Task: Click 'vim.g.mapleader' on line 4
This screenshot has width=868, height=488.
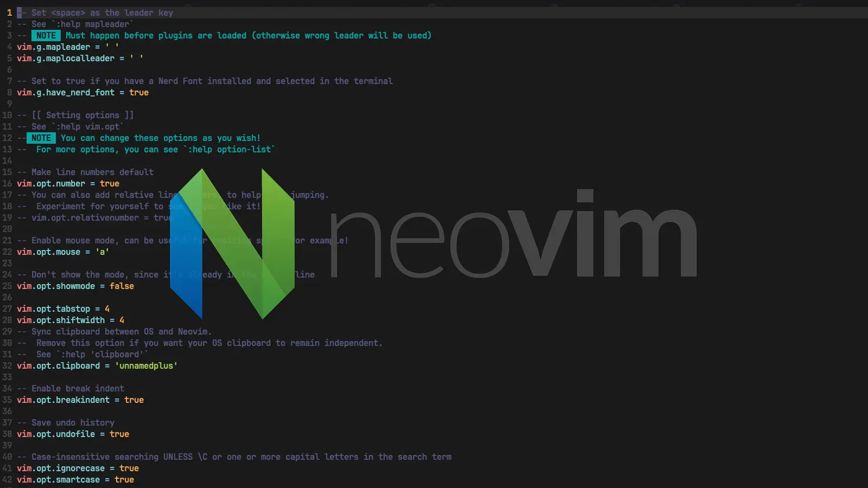Action: click(x=53, y=47)
